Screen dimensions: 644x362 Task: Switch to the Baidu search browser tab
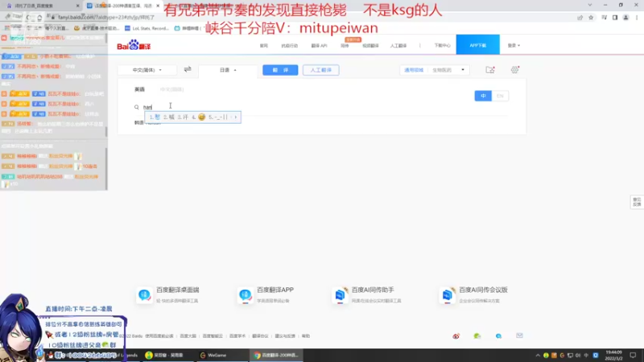41,6
